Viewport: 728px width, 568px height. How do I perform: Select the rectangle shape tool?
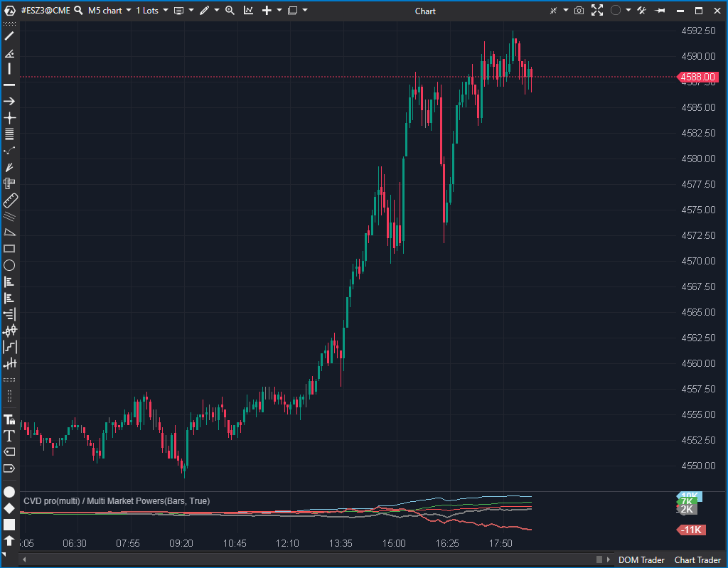tap(9, 249)
